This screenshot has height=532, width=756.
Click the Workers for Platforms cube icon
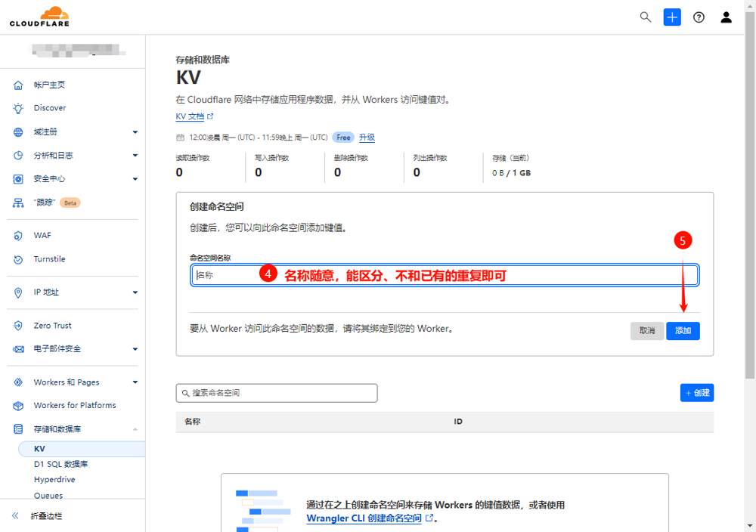coord(18,406)
